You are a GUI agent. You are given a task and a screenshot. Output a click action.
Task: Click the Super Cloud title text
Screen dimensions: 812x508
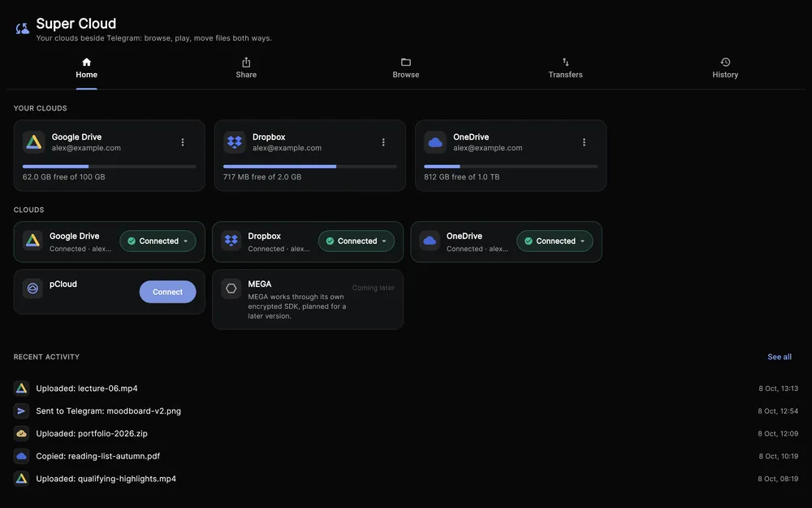(x=76, y=24)
